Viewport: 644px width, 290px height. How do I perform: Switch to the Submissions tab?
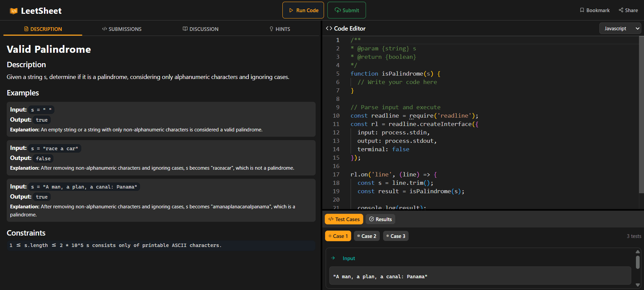pyautogui.click(x=122, y=29)
